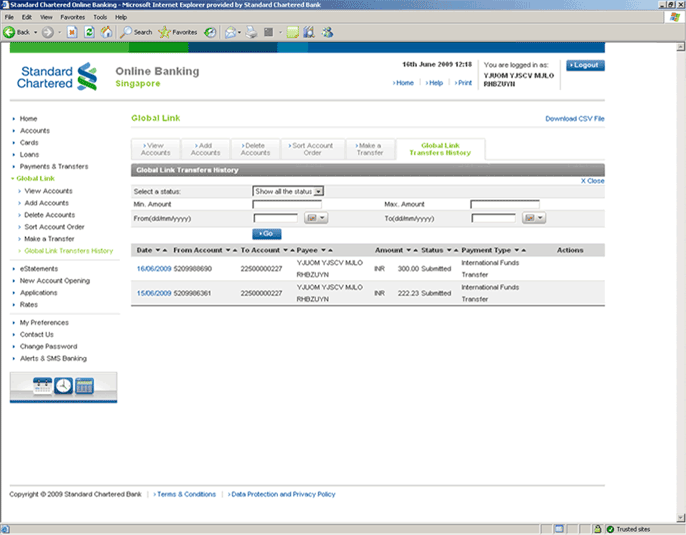Open eStatements in the sidebar
686x535 pixels.
39,269
